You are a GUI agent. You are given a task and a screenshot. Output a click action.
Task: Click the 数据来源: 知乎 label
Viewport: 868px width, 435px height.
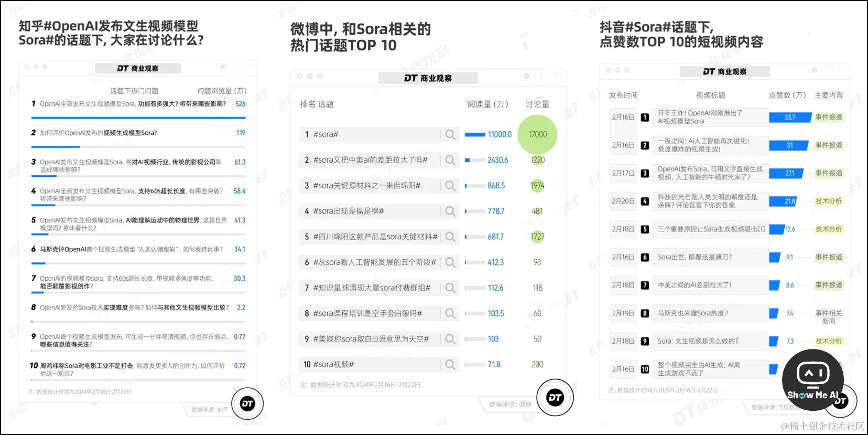[210, 410]
